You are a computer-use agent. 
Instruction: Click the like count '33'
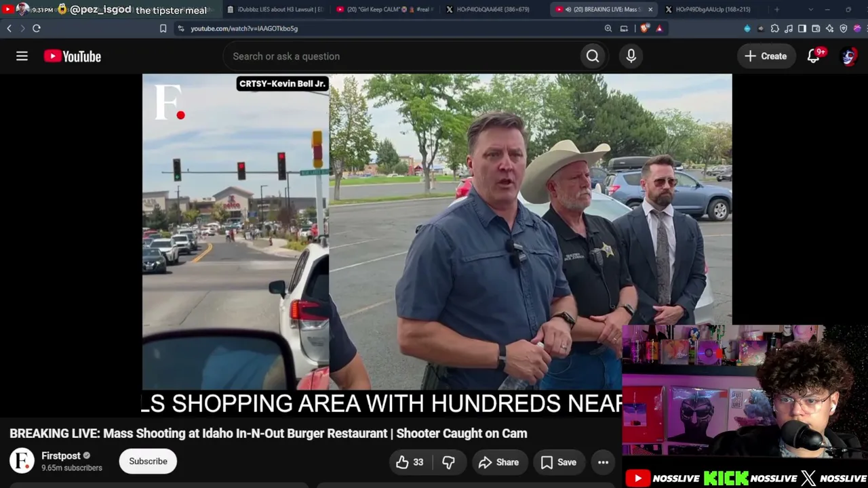point(418,462)
